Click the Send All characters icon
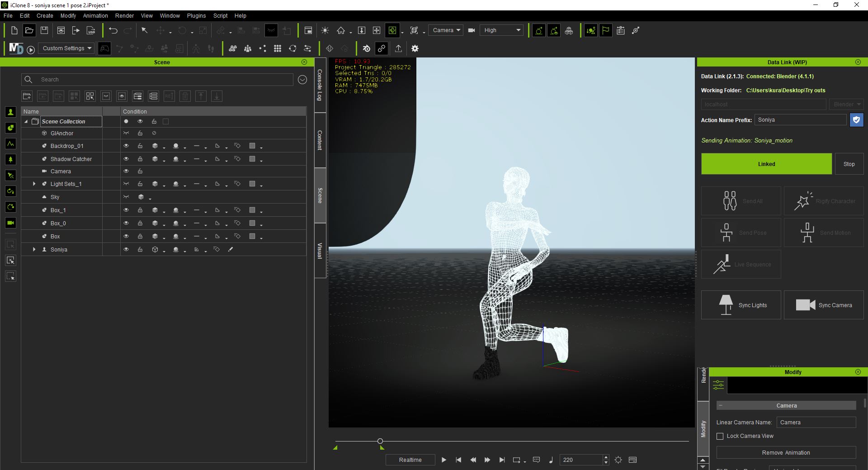 click(x=730, y=201)
